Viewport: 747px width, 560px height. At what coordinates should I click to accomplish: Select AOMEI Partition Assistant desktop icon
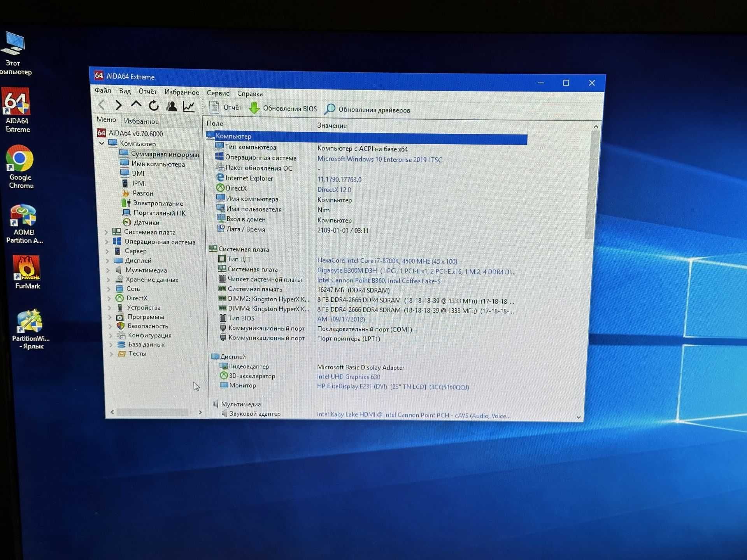[x=24, y=224]
